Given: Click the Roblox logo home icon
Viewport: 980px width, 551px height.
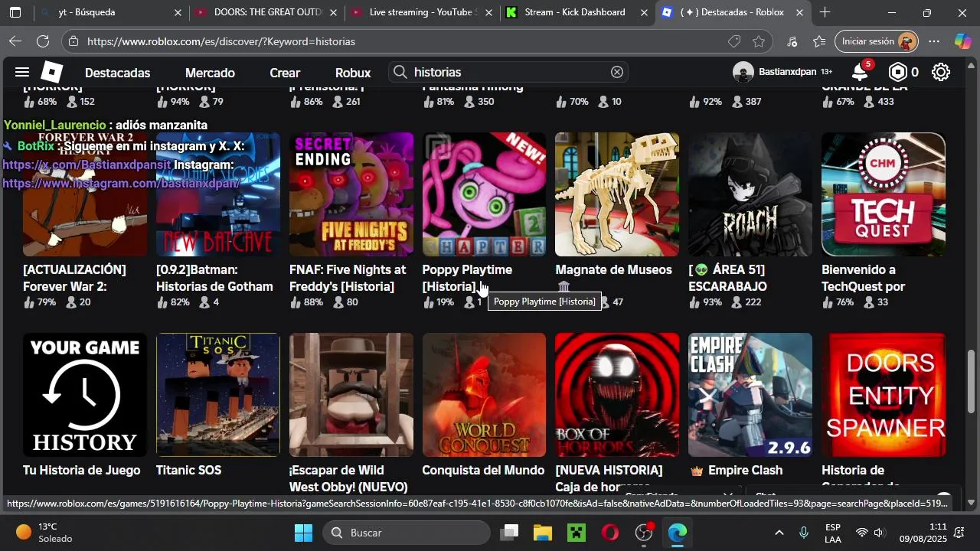Looking at the screenshot, I should click(51, 72).
